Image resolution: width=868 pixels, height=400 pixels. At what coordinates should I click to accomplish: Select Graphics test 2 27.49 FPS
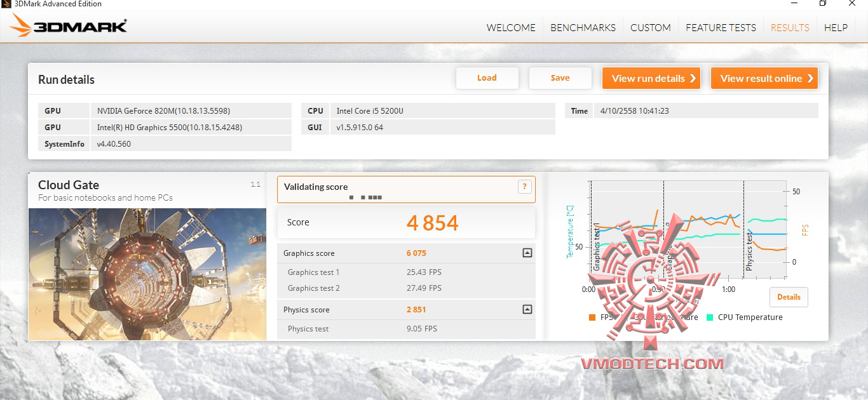[x=424, y=288]
